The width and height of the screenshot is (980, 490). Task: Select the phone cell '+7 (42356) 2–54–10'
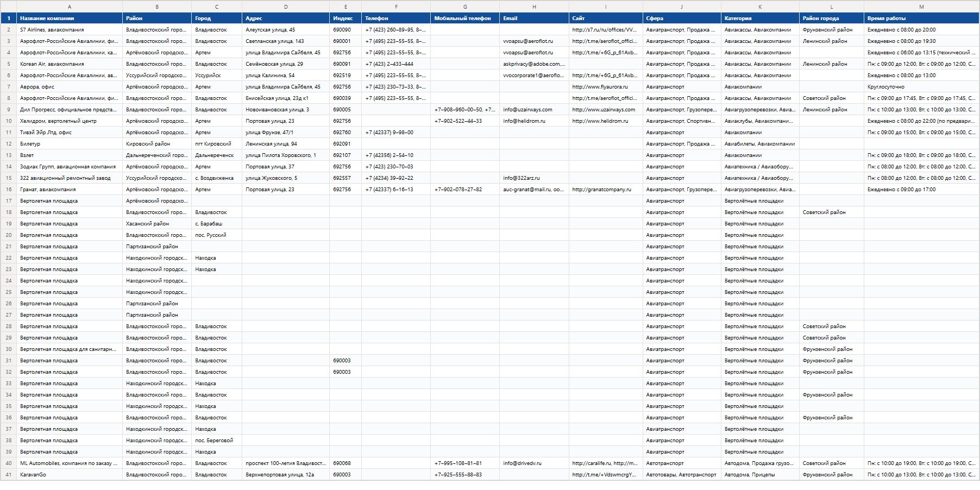(396, 155)
